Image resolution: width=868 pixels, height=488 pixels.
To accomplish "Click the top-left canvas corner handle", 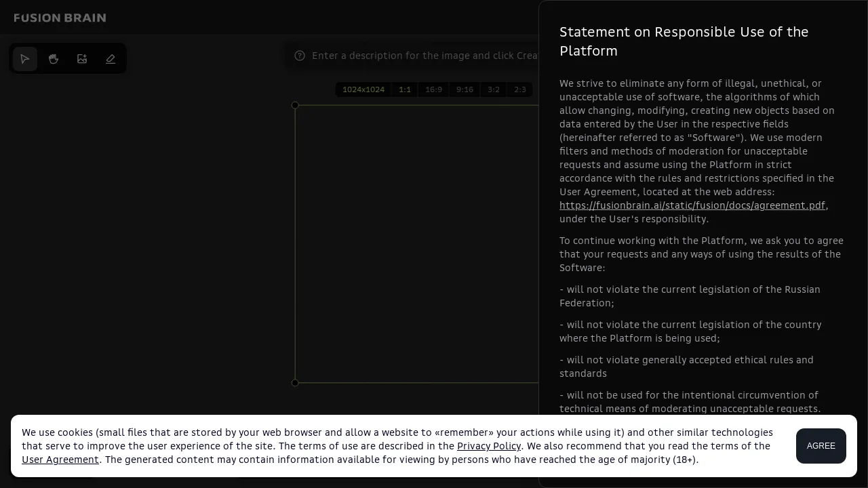I will tap(295, 105).
